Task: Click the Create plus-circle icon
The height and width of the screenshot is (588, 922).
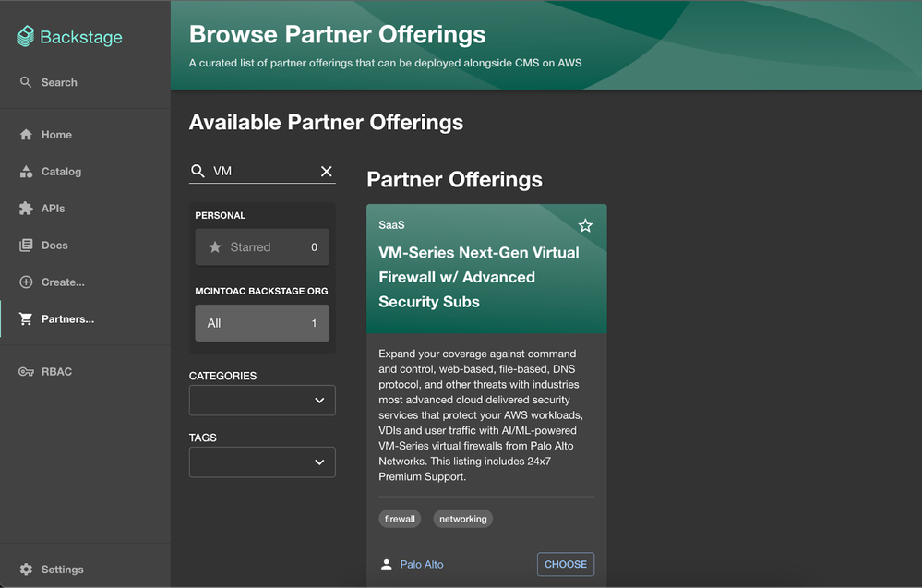Action: click(x=26, y=282)
